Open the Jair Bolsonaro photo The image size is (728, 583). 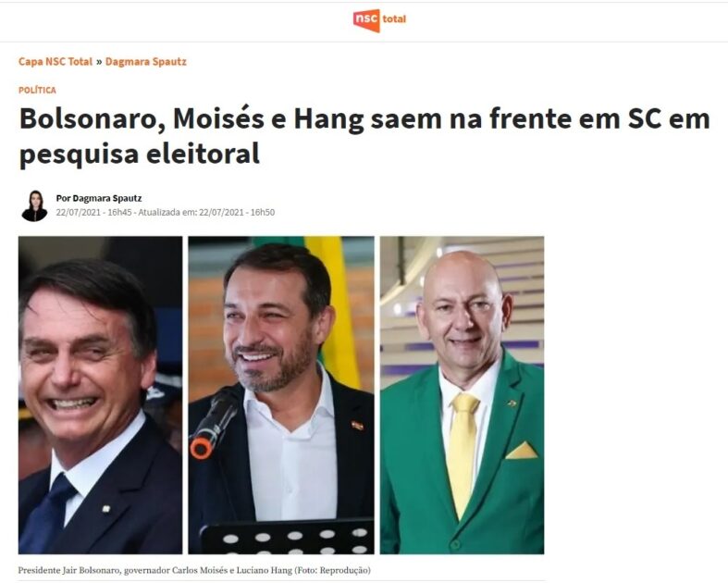(x=100, y=395)
